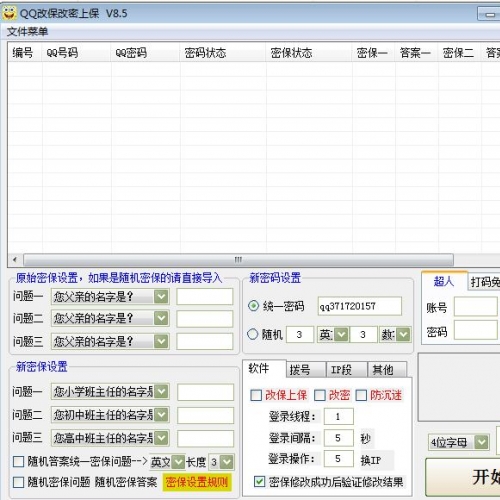Minimize the QQ改保改密上保 window
The image size is (500, 500).
tap(489, 14)
